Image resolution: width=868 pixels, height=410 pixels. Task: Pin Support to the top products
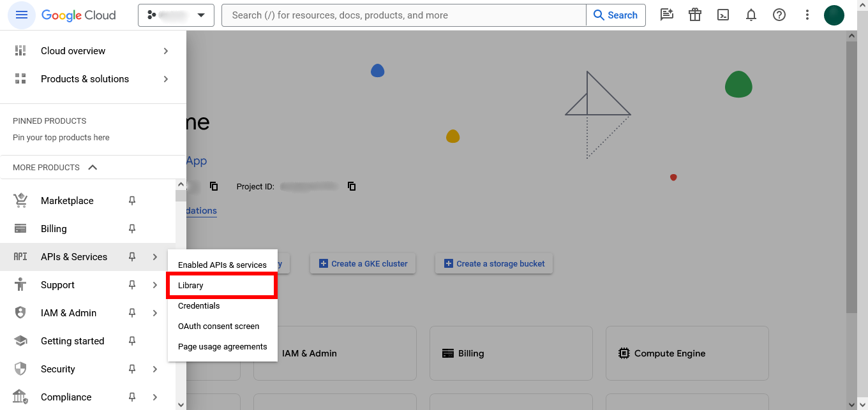(x=132, y=285)
